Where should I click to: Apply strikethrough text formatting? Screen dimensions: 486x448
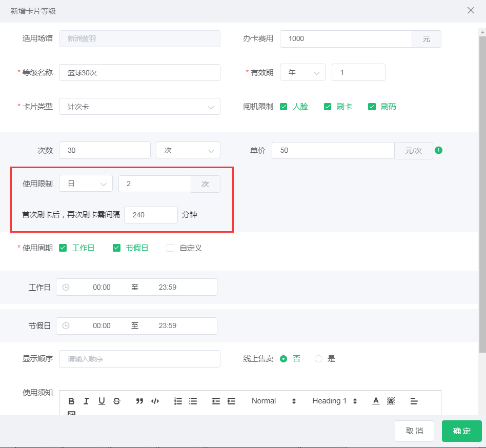click(x=116, y=401)
